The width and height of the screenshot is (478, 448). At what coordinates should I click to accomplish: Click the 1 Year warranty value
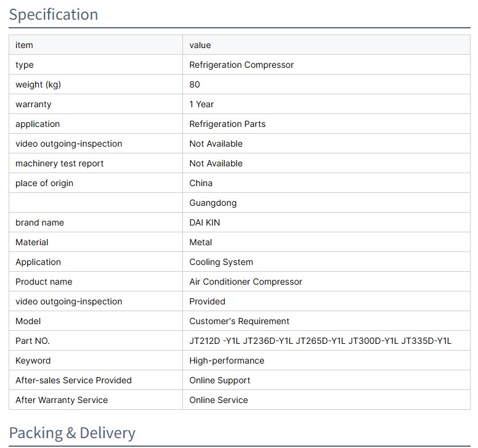point(201,104)
